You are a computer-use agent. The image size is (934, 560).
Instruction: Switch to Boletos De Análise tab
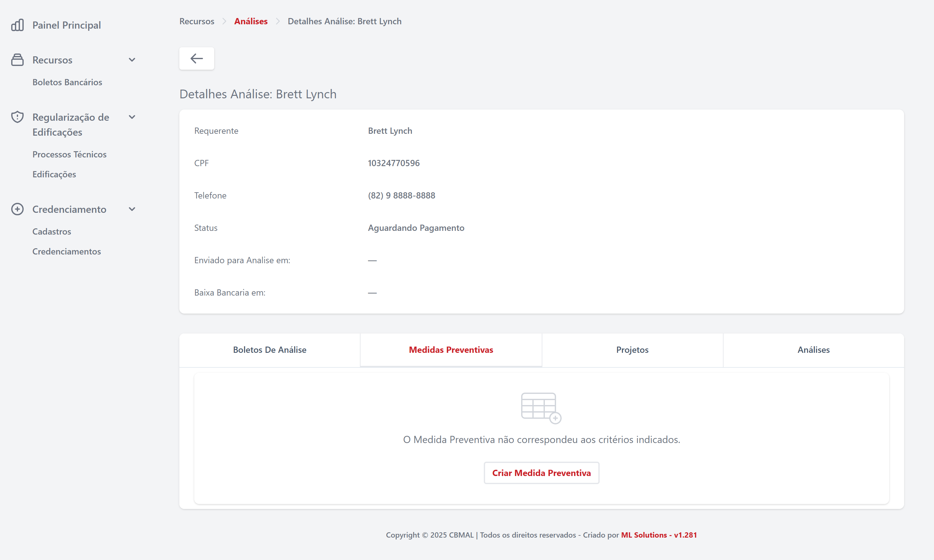coord(270,350)
